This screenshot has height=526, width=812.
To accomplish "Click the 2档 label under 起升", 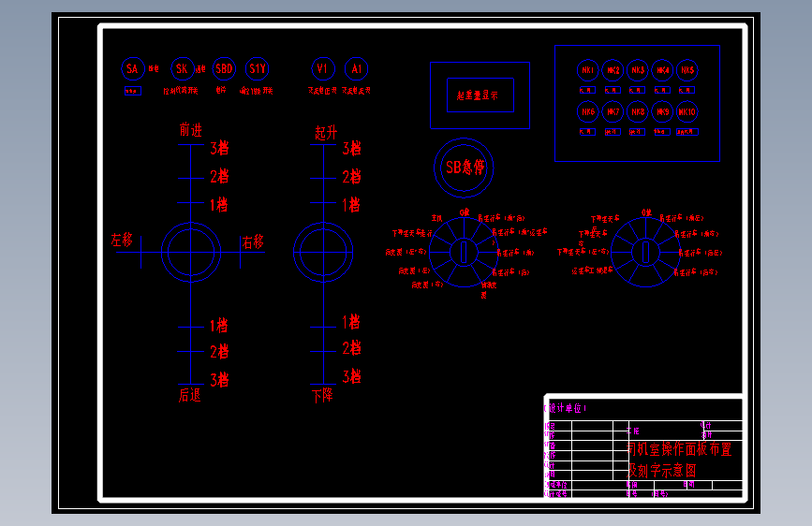I will click(351, 177).
